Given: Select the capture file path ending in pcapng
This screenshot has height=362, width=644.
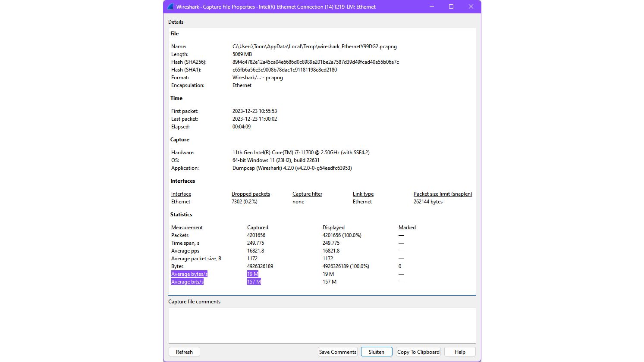Looking at the screenshot, I should click(x=314, y=47).
